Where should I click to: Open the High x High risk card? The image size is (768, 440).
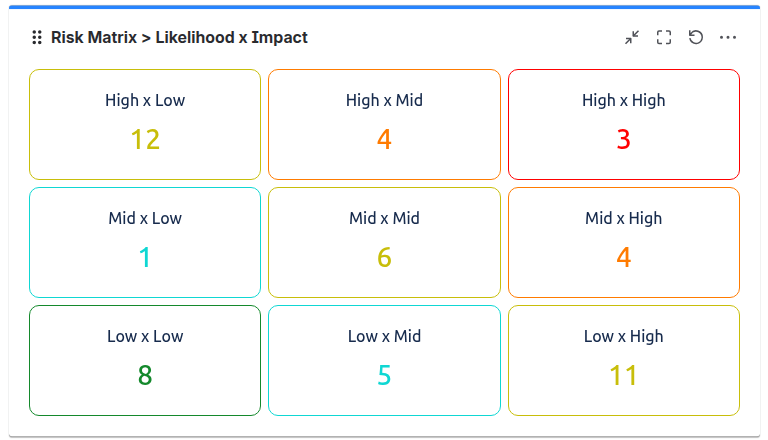(623, 124)
